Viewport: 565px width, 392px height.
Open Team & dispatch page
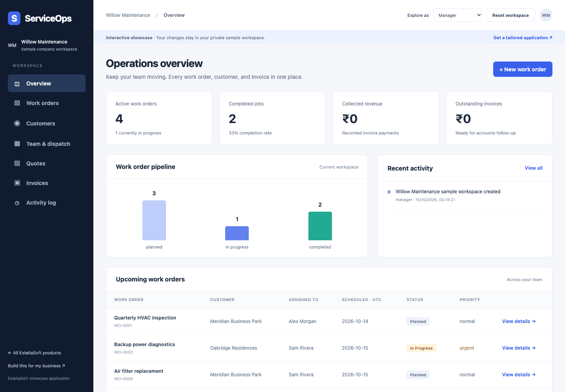click(x=47, y=144)
